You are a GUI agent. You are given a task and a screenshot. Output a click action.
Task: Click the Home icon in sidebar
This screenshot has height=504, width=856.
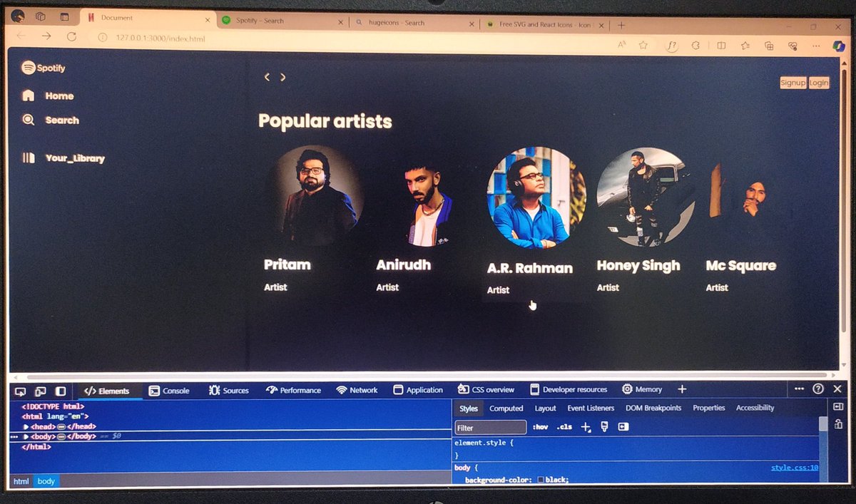click(x=29, y=96)
